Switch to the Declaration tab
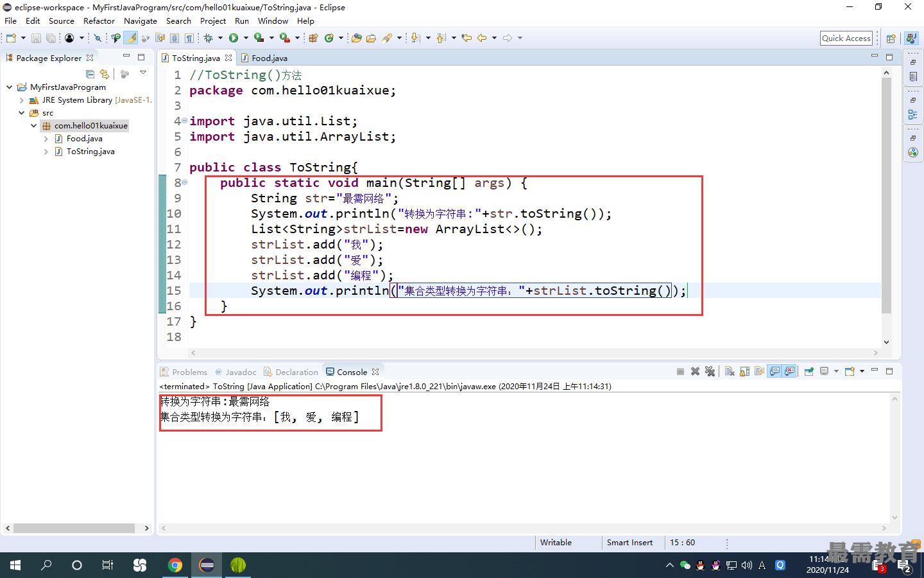The image size is (924, 578). pos(291,372)
